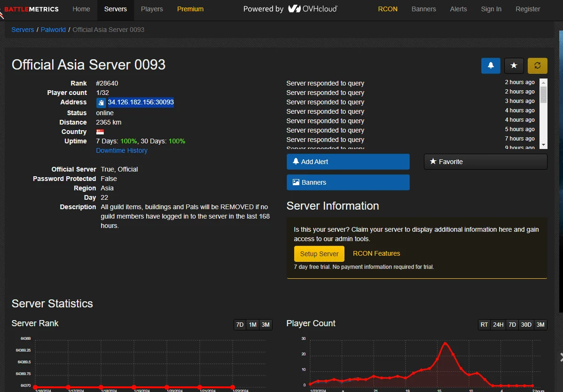563x392 pixels.
Task: Click the Palworld breadcrumb link
Action: point(53,30)
